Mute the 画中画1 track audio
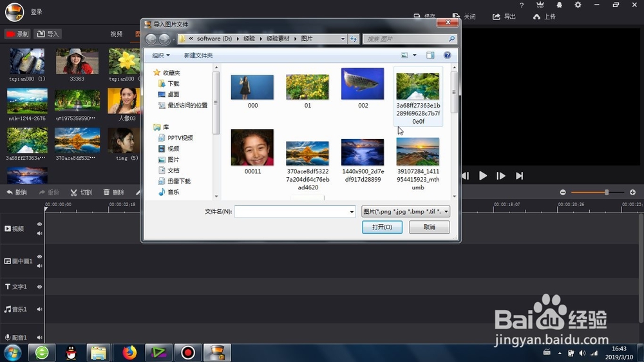 39,266
